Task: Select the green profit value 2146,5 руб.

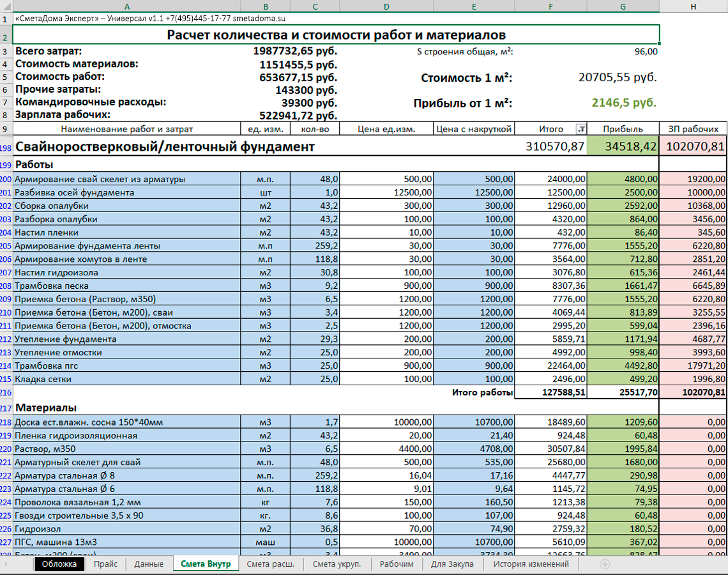Action: pos(624,103)
